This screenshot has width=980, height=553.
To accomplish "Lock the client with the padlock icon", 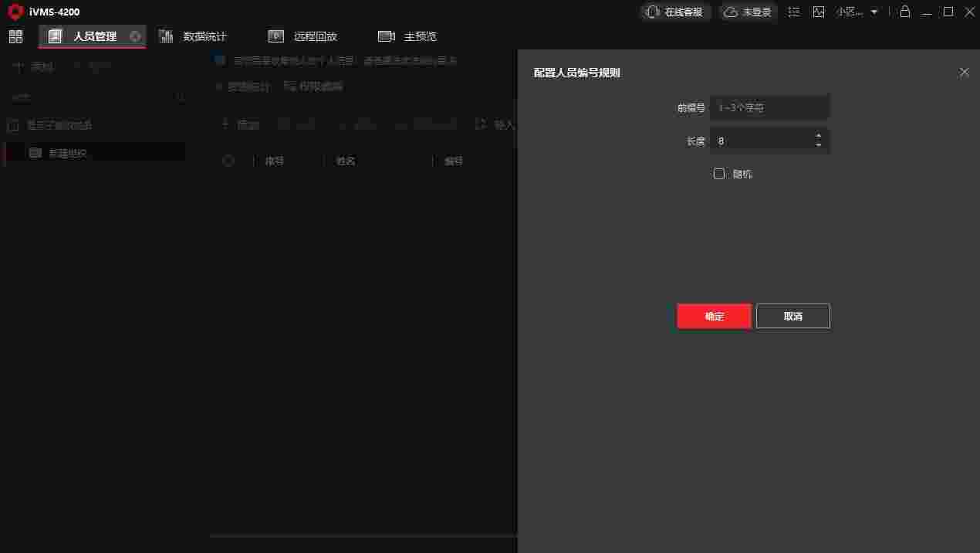I will pos(905,12).
